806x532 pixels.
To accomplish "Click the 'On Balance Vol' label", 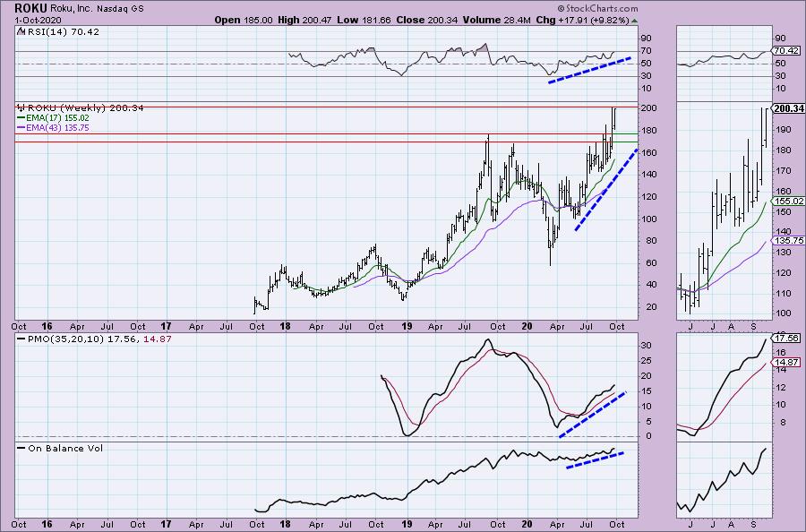I will click(x=65, y=448).
